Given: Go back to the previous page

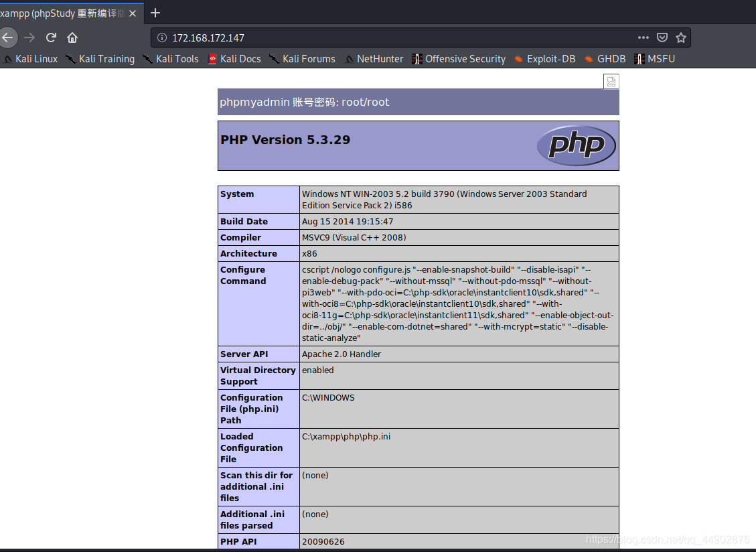Looking at the screenshot, I should 7,38.
